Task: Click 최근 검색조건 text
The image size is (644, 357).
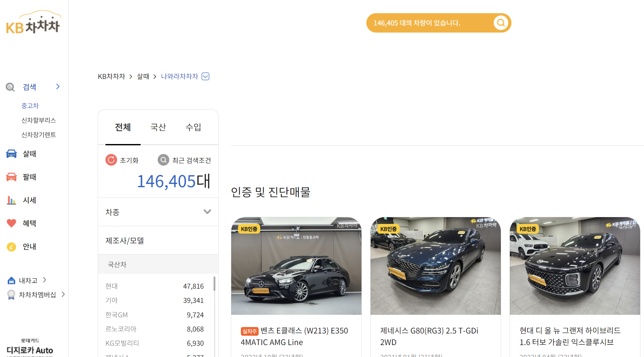Action: [x=192, y=160]
